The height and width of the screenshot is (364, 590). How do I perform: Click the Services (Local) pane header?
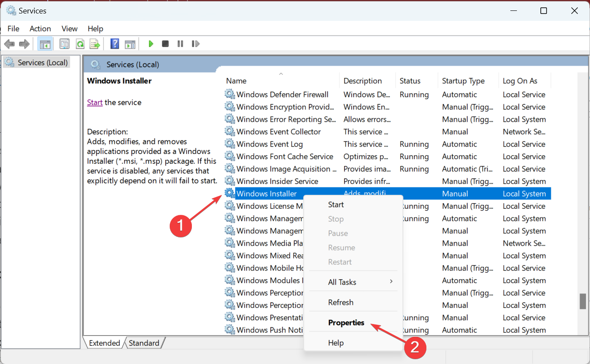coord(133,64)
